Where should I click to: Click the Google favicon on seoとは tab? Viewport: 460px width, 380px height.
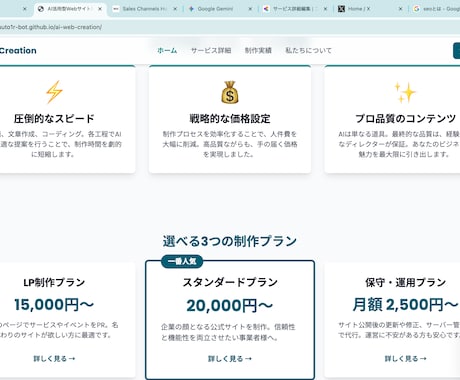point(416,9)
